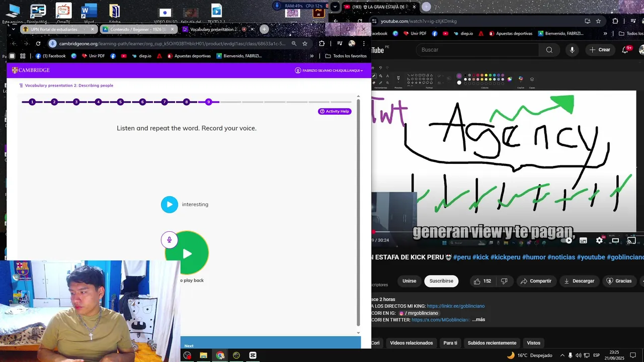
Task: Click Compartir to share the video
Action: point(536,281)
